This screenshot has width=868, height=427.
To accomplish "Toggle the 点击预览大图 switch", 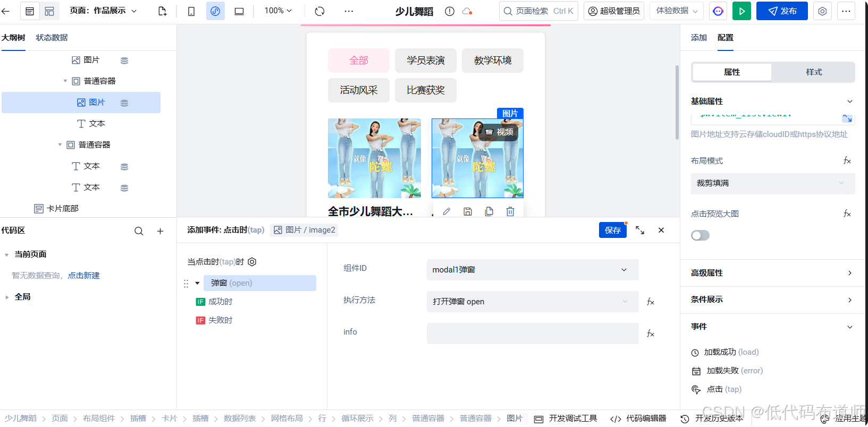I will (700, 235).
